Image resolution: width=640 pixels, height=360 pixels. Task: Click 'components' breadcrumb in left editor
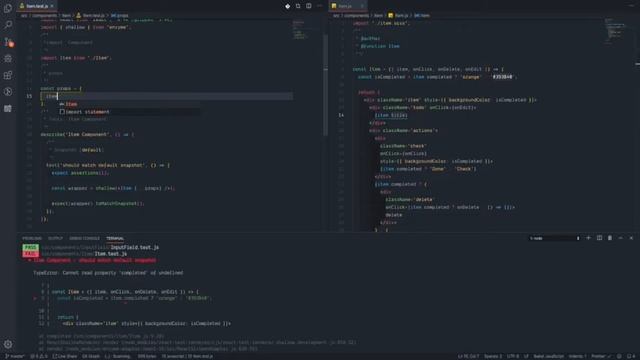(x=44, y=16)
